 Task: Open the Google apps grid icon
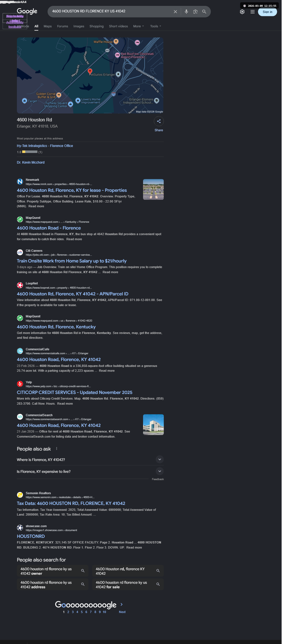coord(252,12)
